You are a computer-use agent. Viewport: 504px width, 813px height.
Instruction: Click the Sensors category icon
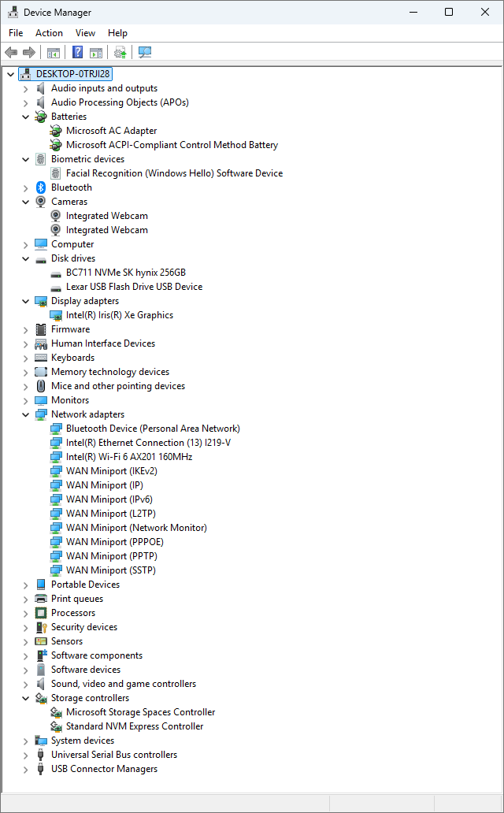[x=41, y=641]
